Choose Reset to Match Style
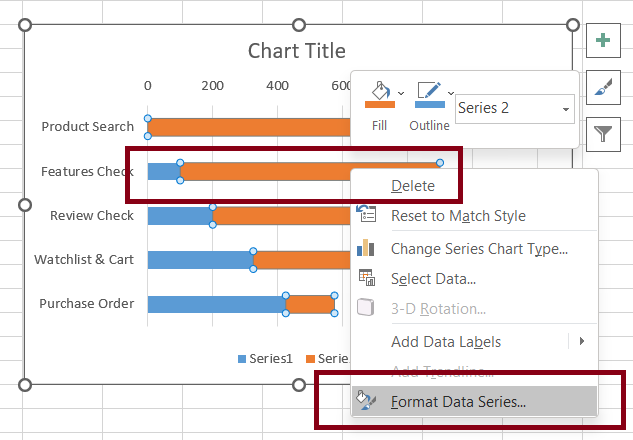 [x=458, y=216]
